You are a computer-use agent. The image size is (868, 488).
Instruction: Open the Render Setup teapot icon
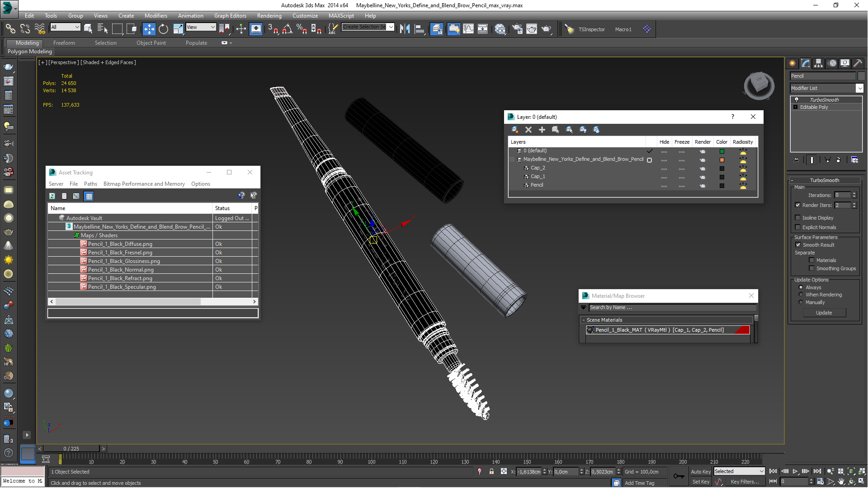(517, 29)
